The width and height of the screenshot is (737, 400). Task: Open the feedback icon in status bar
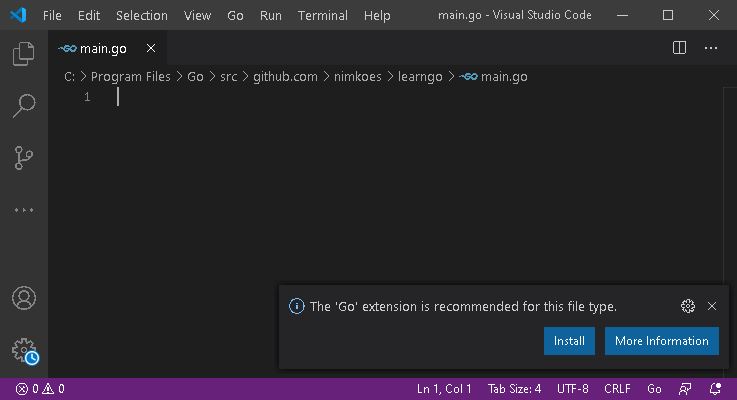click(685, 389)
